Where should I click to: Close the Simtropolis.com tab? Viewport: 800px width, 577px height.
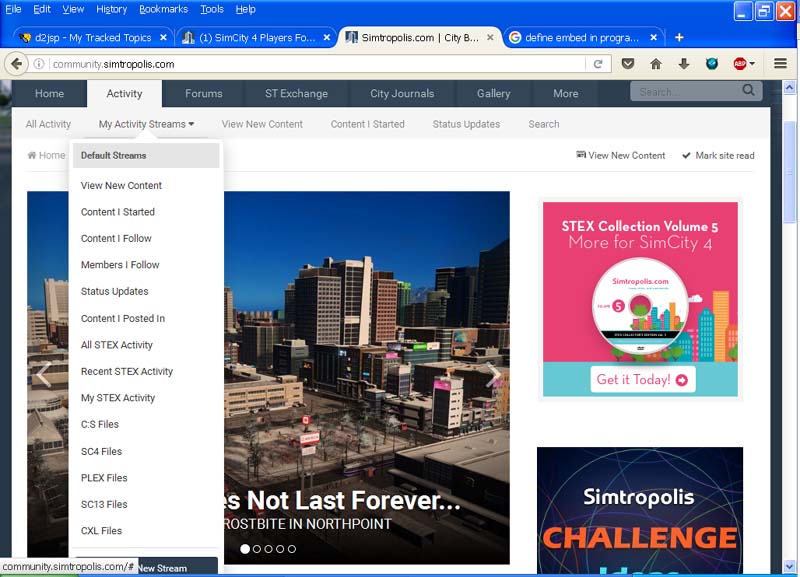click(490, 37)
